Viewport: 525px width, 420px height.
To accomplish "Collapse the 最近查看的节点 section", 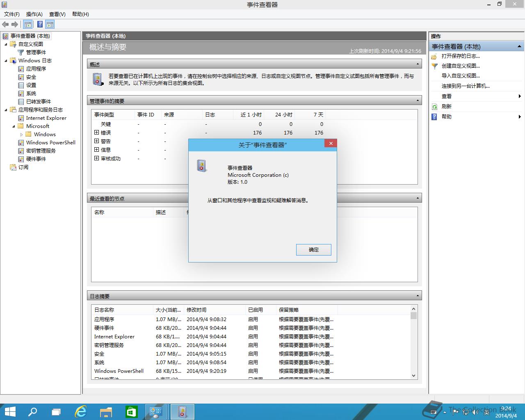I will coord(418,199).
